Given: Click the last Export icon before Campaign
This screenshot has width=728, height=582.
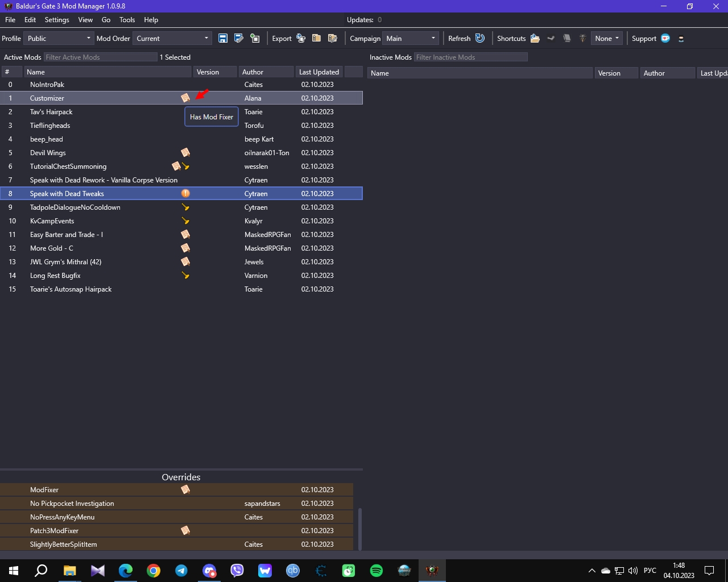Looking at the screenshot, I should point(333,38).
